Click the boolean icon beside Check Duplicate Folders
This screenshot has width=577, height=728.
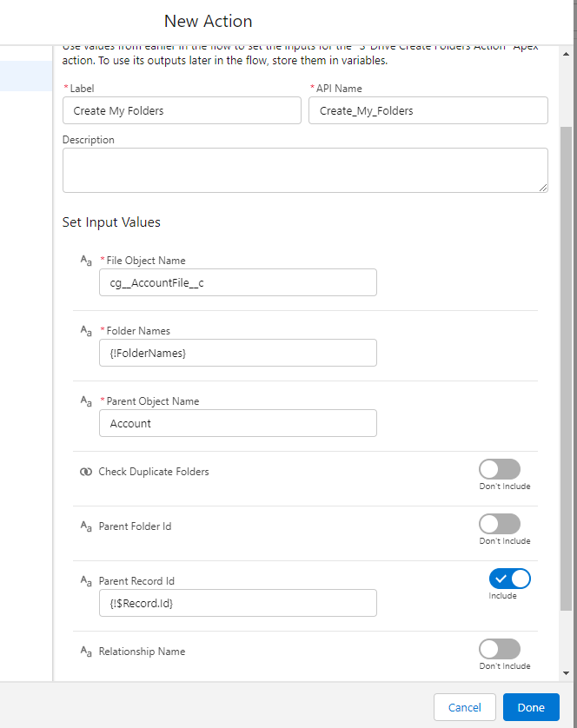click(85, 472)
